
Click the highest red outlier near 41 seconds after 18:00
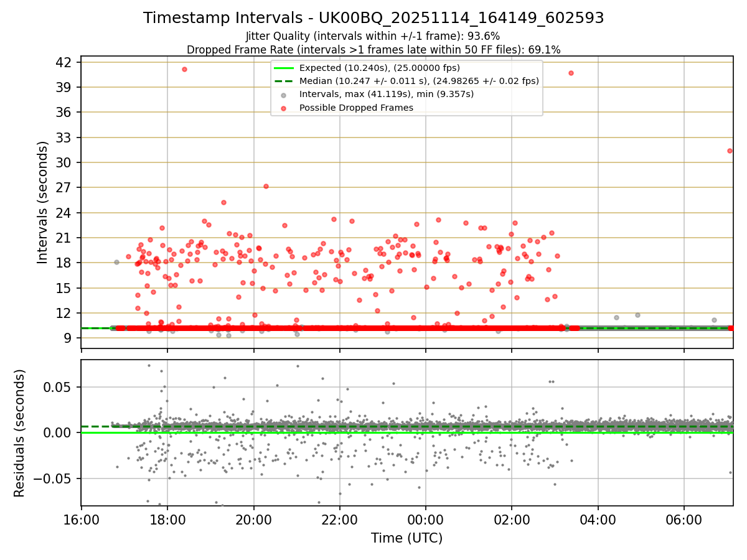[184, 69]
